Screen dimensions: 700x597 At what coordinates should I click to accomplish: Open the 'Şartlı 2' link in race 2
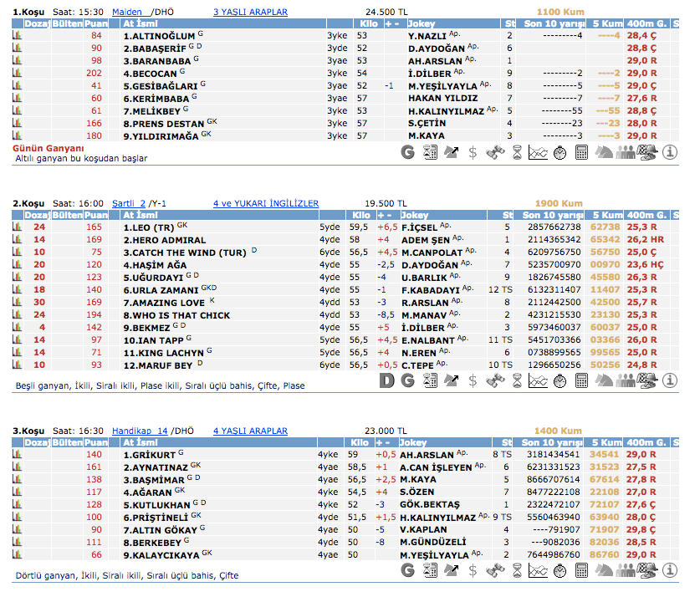(129, 203)
